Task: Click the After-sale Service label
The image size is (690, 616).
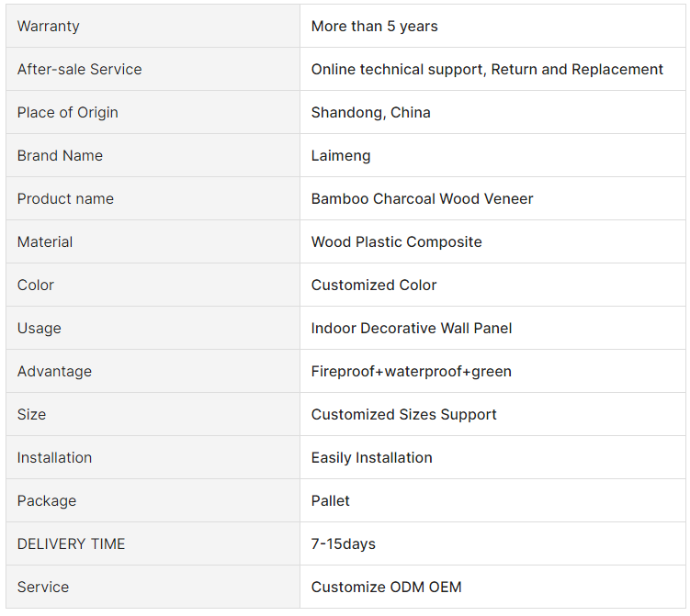Action: pos(79,70)
